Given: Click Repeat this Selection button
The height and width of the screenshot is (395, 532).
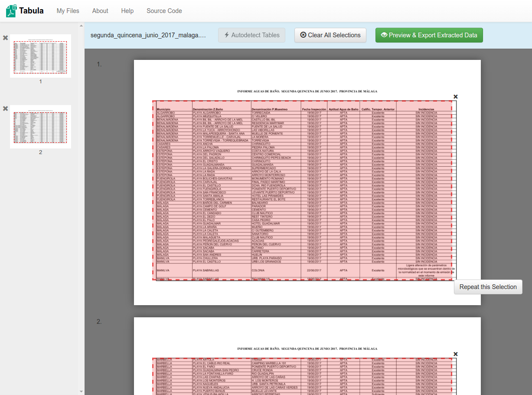Looking at the screenshot, I should (488, 287).
